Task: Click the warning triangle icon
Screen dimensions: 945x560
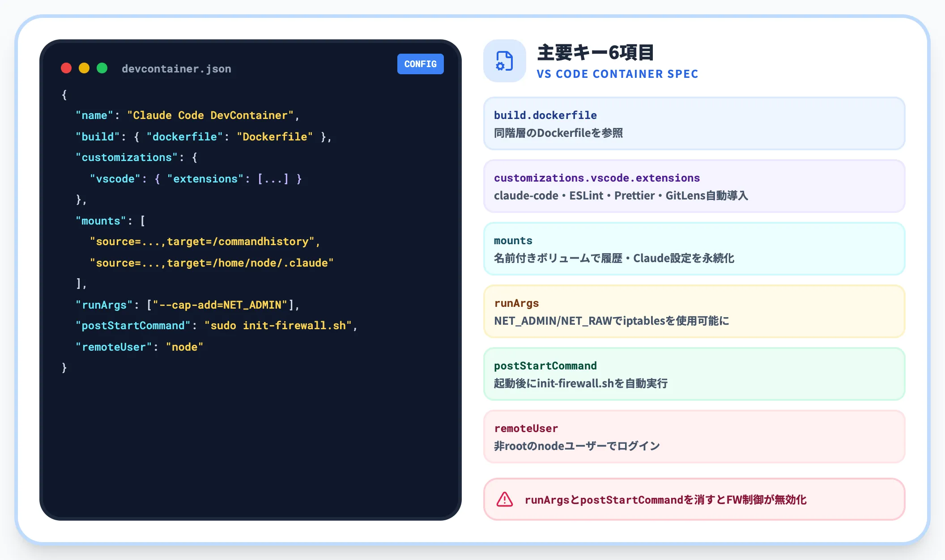Action: 505,499
